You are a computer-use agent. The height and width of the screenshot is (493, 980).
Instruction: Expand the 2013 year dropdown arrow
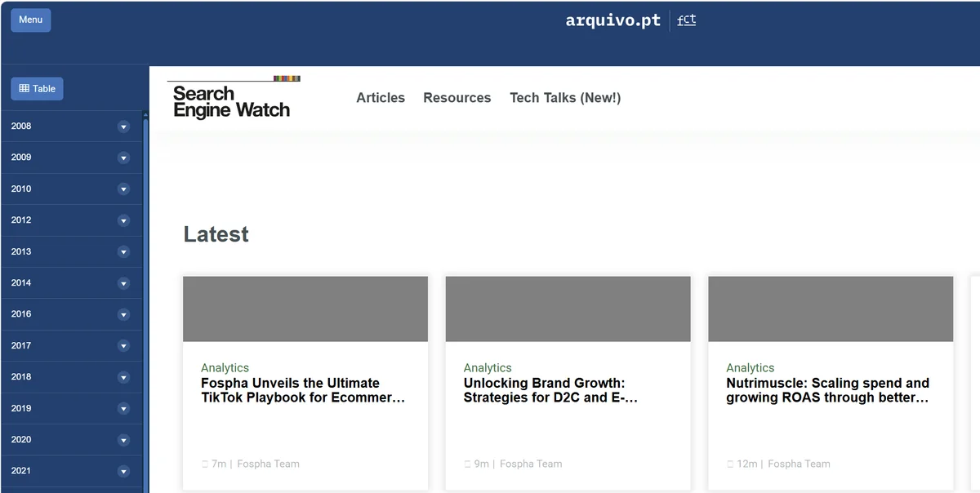pos(123,252)
